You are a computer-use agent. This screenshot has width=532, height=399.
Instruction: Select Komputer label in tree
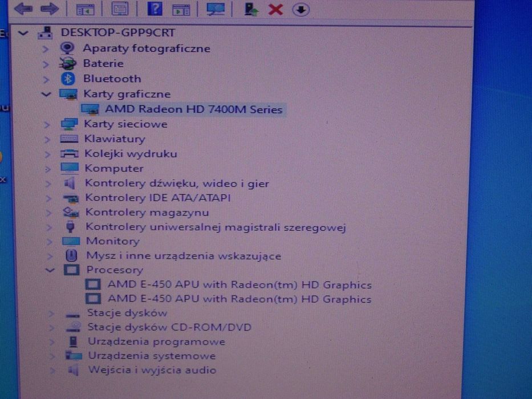(x=114, y=168)
